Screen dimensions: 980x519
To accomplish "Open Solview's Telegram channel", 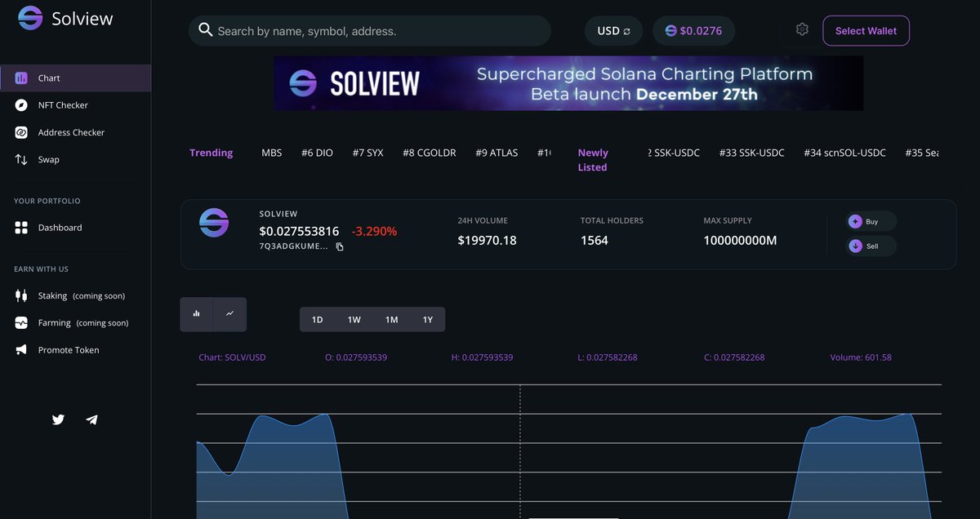I will (91, 419).
